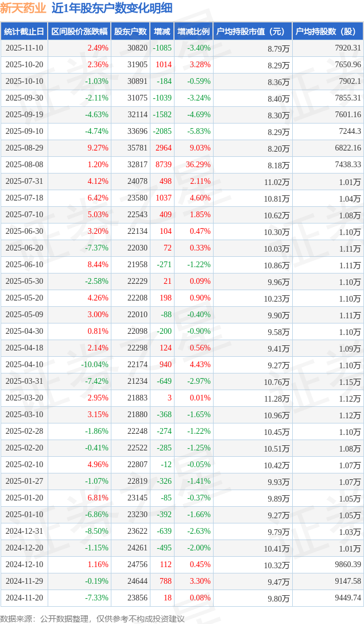The width and height of the screenshot is (364, 624).
Task: Select the 8739 shareholder increase cell
Action: [164, 165]
